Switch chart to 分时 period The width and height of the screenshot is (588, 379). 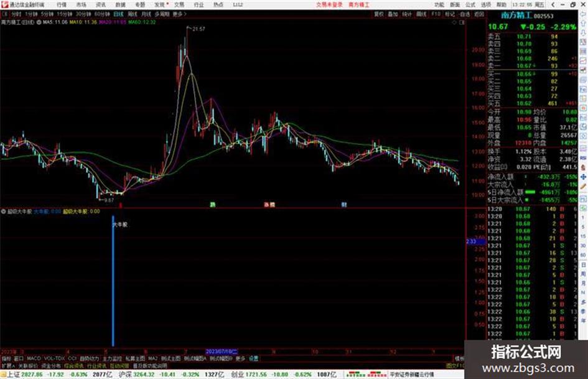point(16,14)
